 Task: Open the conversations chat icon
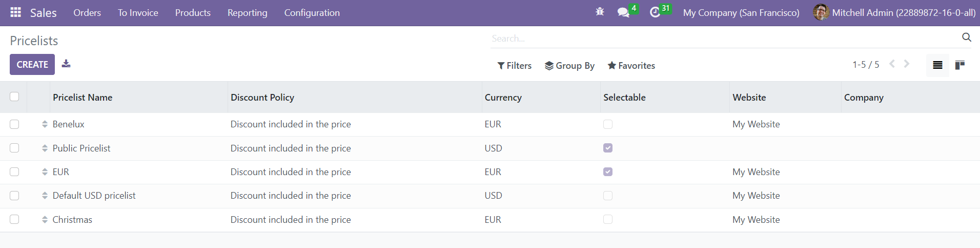pos(623,12)
